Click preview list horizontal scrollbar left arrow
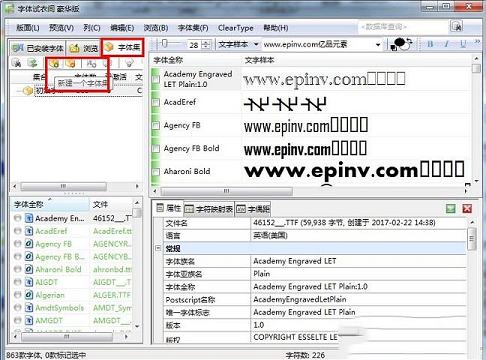 pyautogui.click(x=155, y=191)
